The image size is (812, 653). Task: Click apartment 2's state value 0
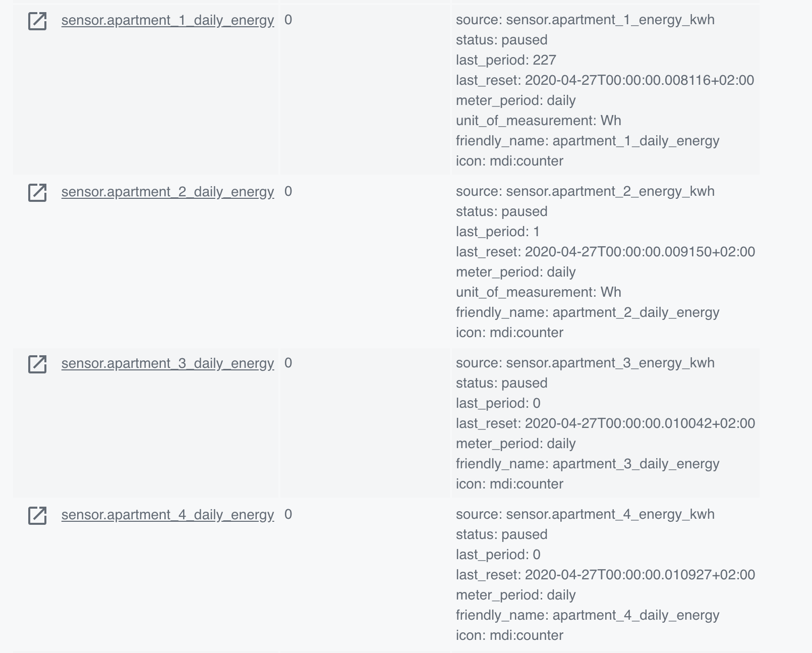[x=288, y=192]
